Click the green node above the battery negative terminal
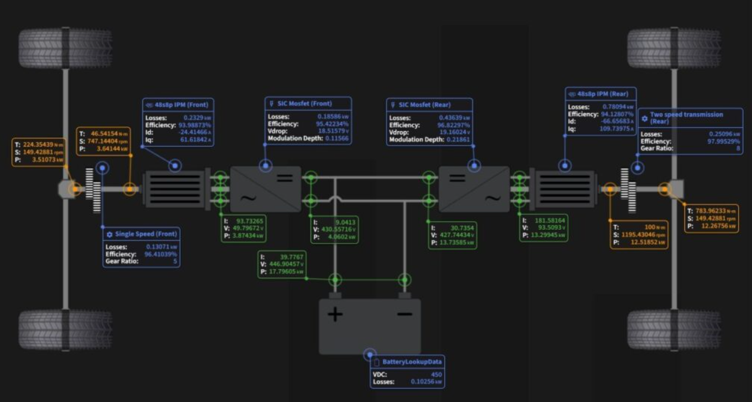The height and width of the screenshot is (402, 752). 405,280
